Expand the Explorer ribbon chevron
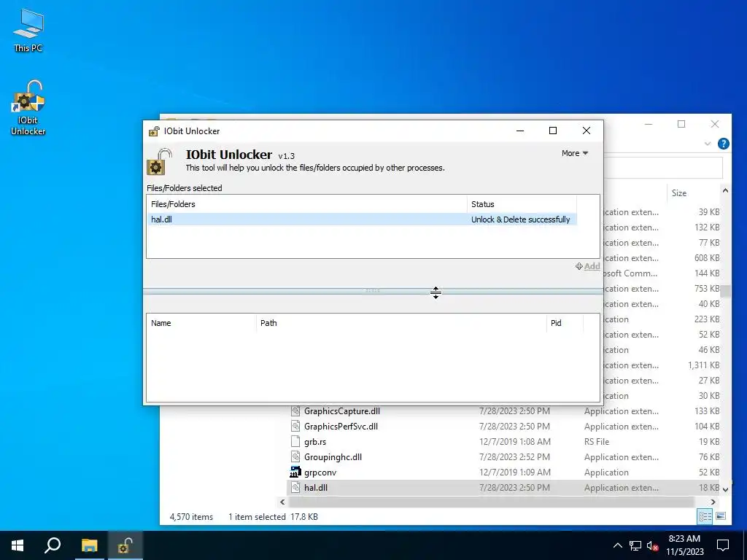Image resolution: width=747 pixels, height=560 pixels. (708, 144)
